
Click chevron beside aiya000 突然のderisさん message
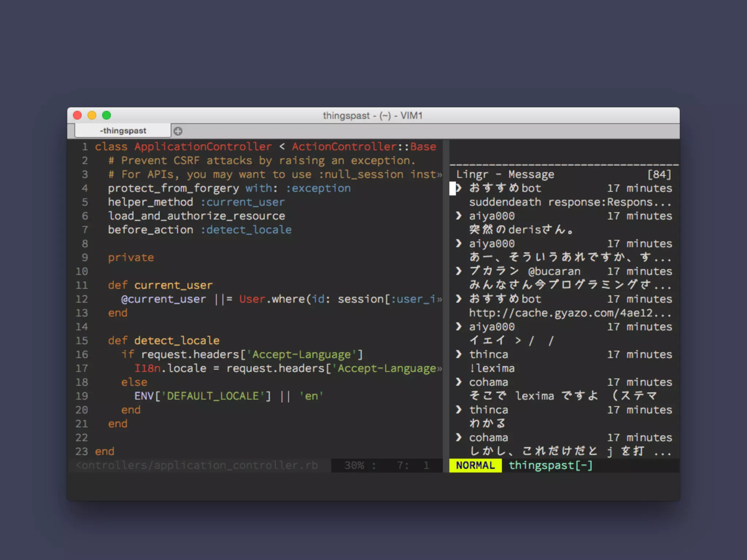click(x=458, y=215)
